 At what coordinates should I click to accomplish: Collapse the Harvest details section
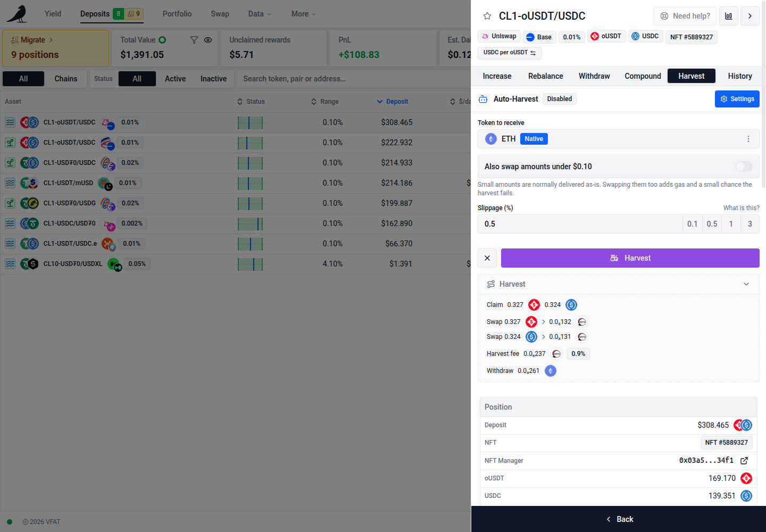(x=746, y=284)
